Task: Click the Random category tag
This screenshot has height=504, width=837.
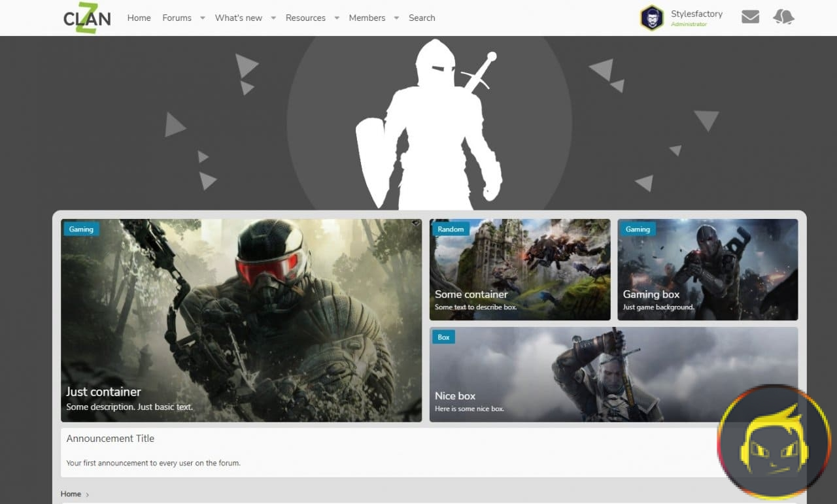Action: [451, 229]
